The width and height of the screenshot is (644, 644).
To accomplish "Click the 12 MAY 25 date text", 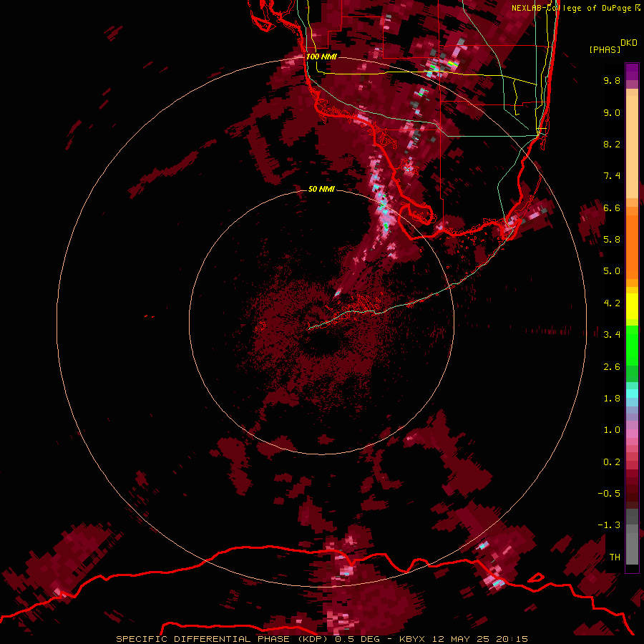I will click(460, 639).
